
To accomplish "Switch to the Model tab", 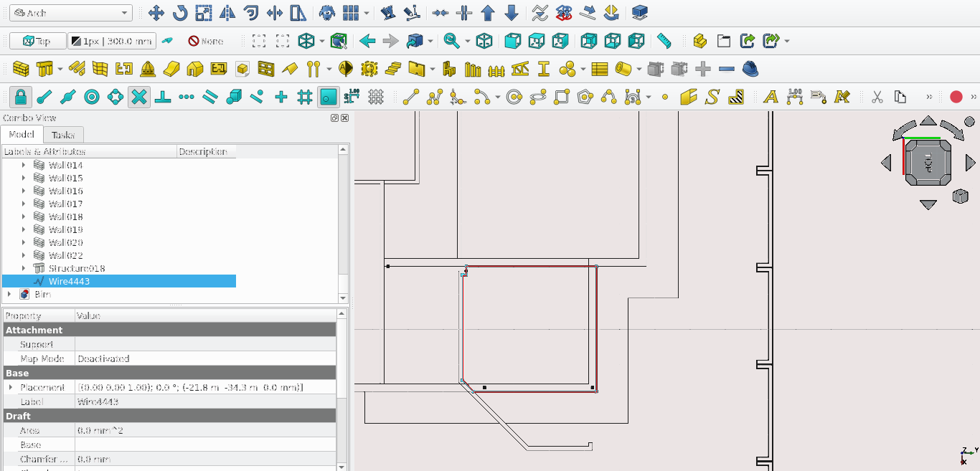I will point(22,135).
